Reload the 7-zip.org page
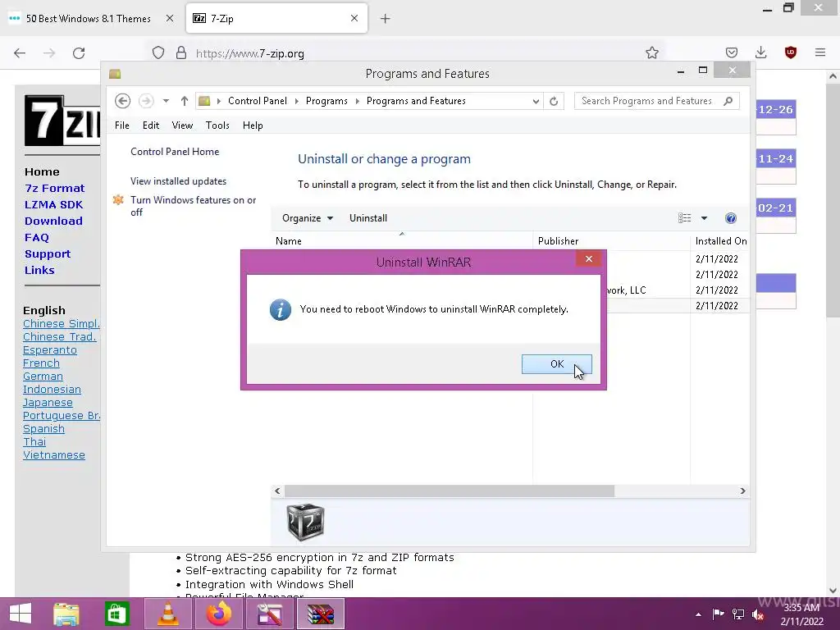 click(79, 53)
